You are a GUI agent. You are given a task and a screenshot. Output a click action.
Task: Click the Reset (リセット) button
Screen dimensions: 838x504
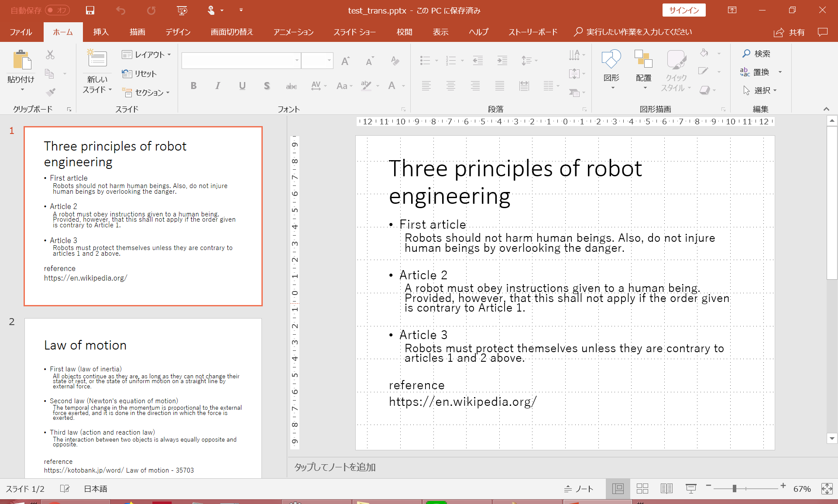point(139,74)
